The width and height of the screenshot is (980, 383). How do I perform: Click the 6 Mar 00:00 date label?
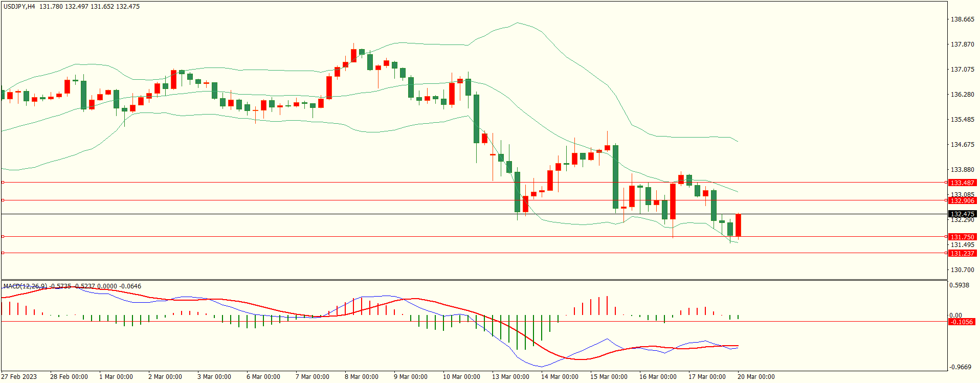click(x=263, y=377)
